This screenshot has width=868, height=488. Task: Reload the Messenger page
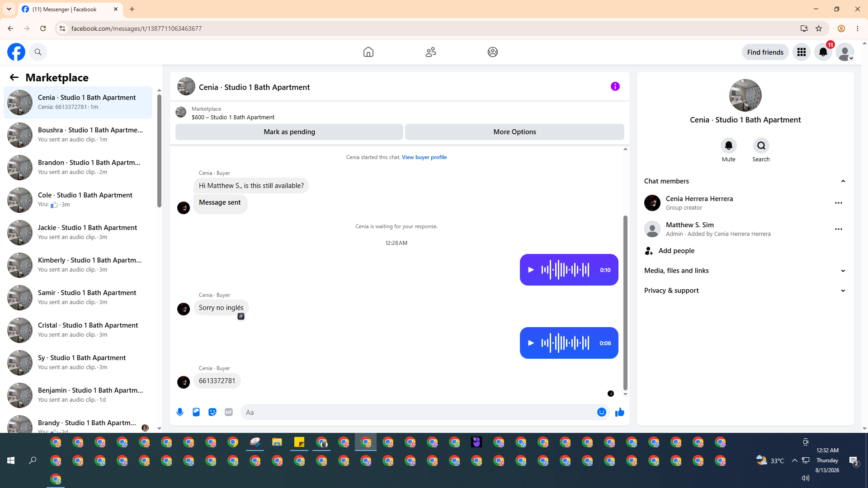[x=43, y=28]
